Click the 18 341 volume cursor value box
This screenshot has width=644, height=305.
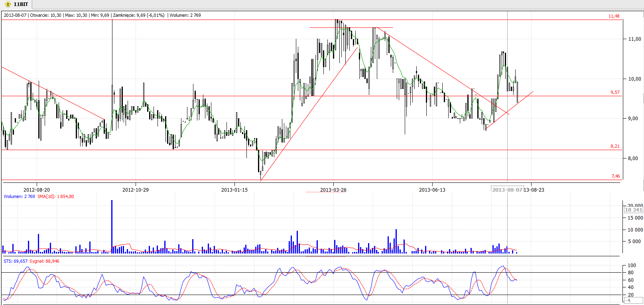633,210
